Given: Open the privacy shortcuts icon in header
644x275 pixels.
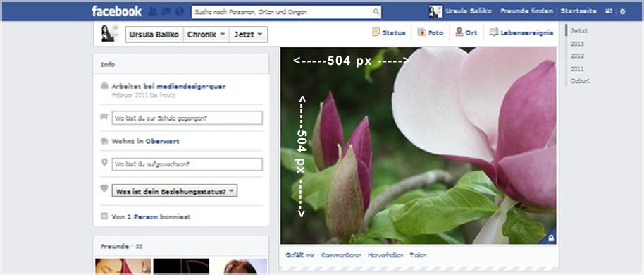Looking at the screenshot, I should pos(609,11).
